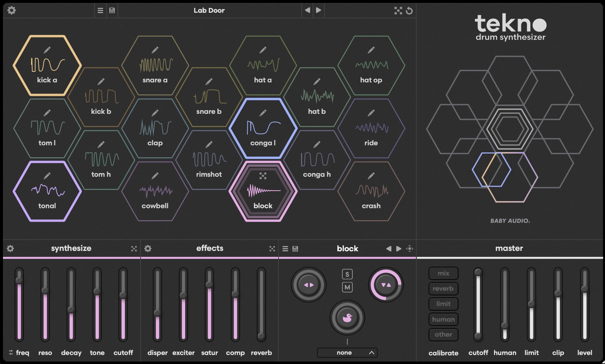Viewport: 605px width, 364px height.
Task: Open the effects panel settings gear
Action: pos(148,248)
